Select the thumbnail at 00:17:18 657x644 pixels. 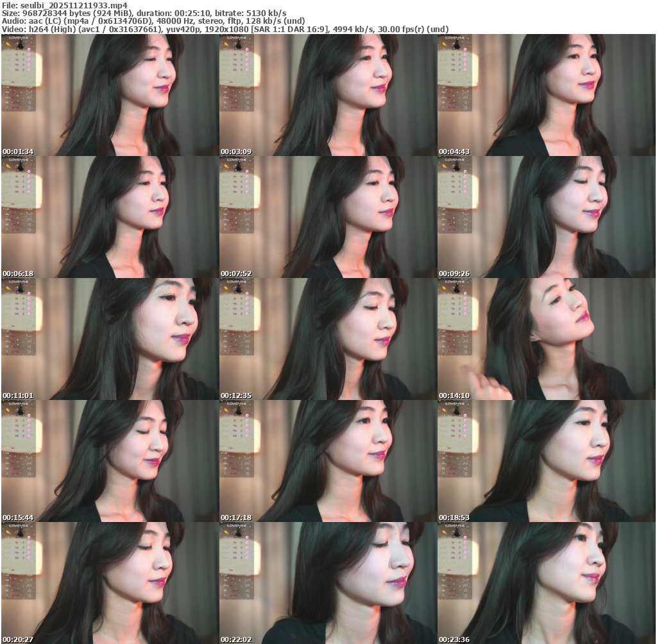tap(328, 461)
